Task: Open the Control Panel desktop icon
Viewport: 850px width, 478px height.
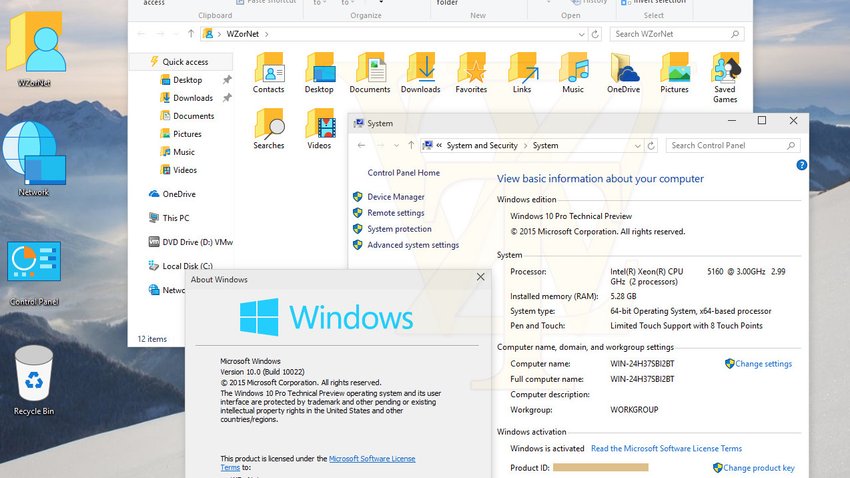Action: [x=34, y=273]
